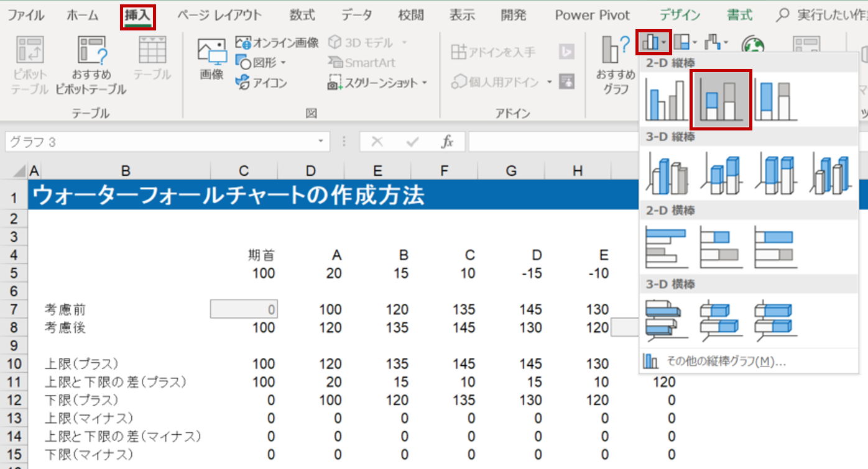Screen dimensions: 868x469
Task: Pick the 3-D clustered column chart
Action: click(x=667, y=173)
